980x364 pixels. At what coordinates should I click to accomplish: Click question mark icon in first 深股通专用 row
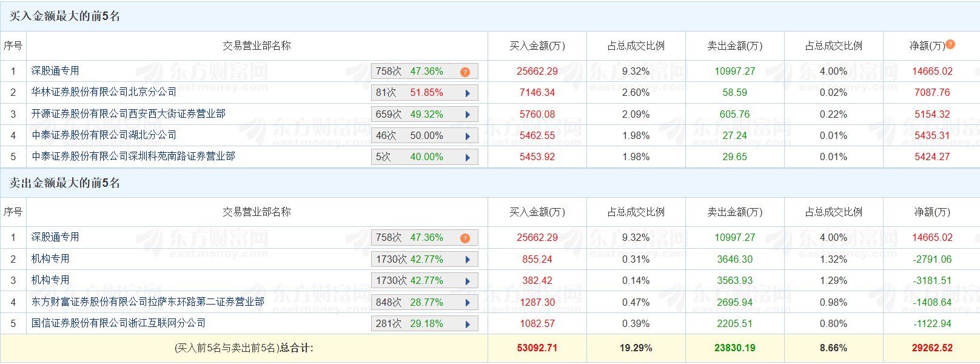[x=465, y=72]
